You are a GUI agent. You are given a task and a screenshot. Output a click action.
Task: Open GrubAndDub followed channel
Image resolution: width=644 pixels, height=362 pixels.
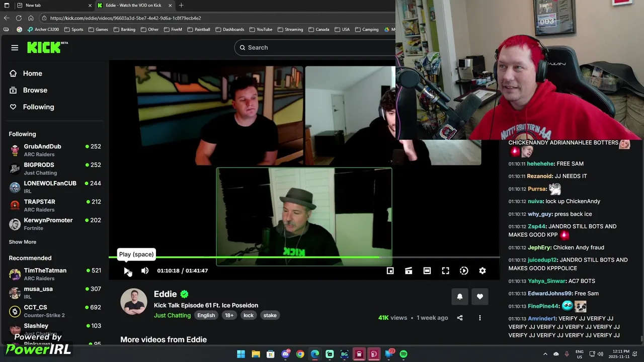pyautogui.click(x=55, y=150)
